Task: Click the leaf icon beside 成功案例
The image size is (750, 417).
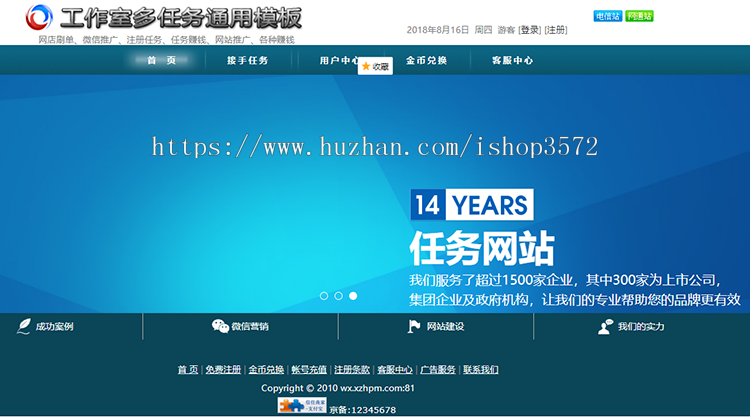Action: pos(24,326)
